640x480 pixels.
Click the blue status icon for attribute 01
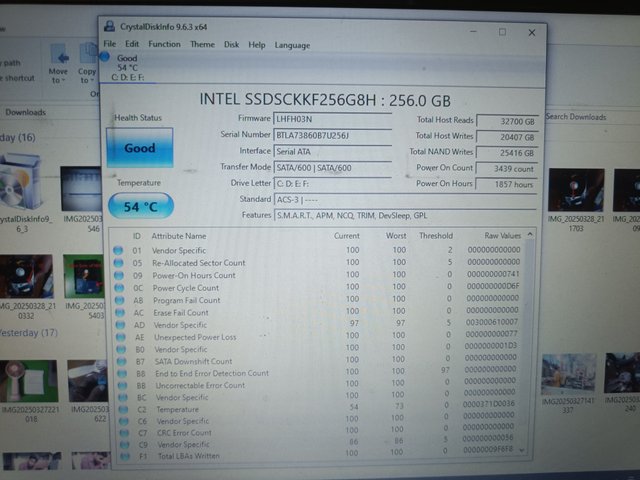click(118, 250)
